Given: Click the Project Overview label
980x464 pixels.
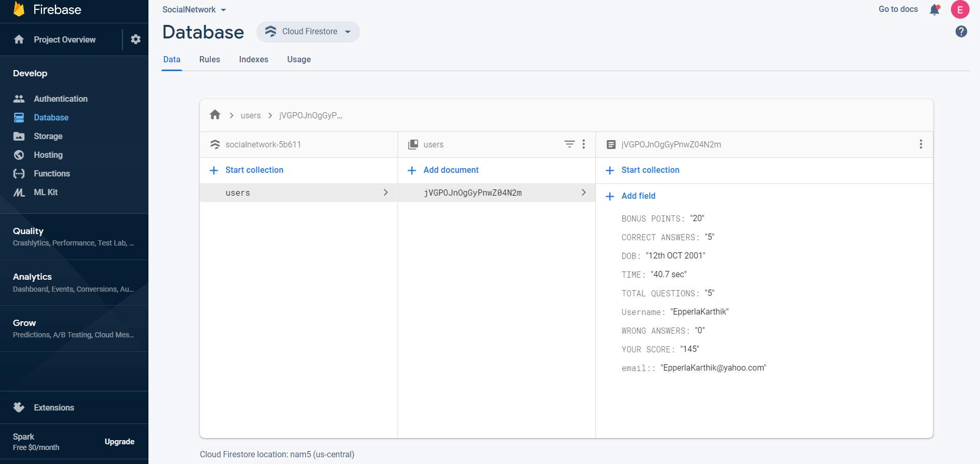Looking at the screenshot, I should [x=65, y=39].
